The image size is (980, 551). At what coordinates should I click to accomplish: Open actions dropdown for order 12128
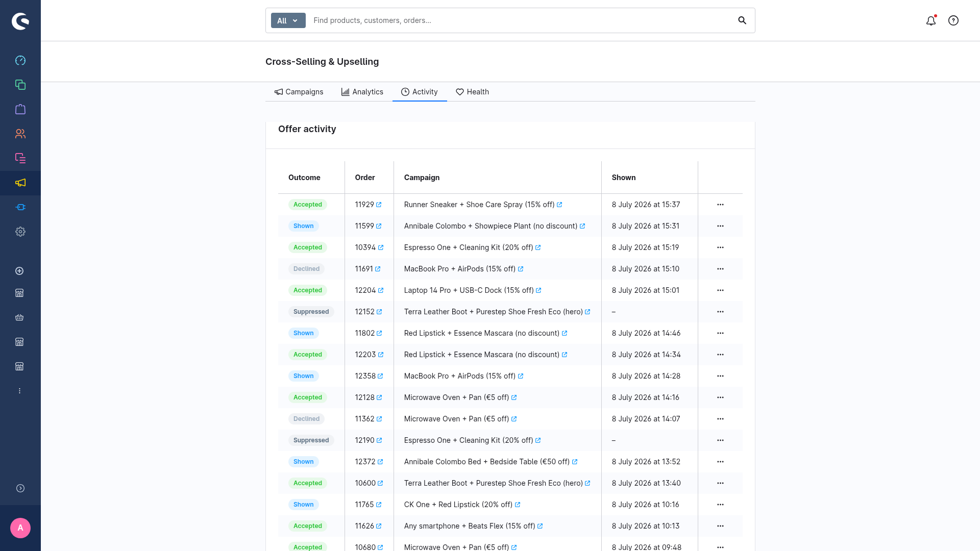[x=720, y=397]
